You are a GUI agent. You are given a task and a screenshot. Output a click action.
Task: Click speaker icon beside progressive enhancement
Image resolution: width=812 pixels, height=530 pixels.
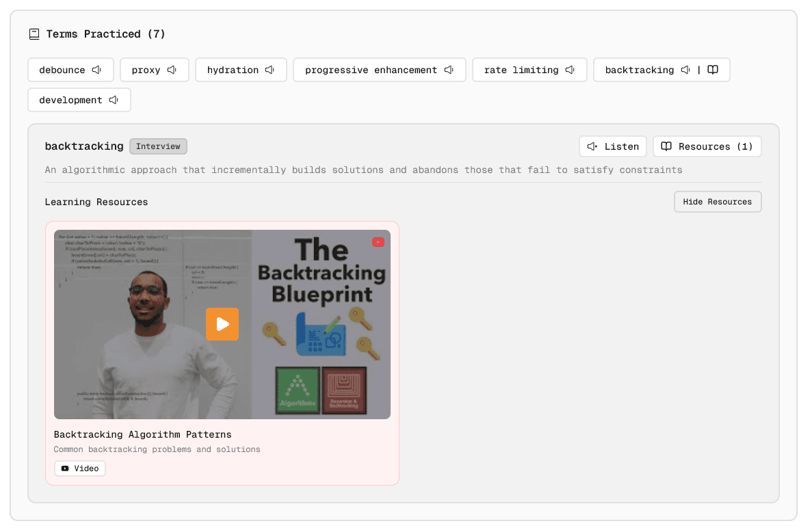click(449, 70)
